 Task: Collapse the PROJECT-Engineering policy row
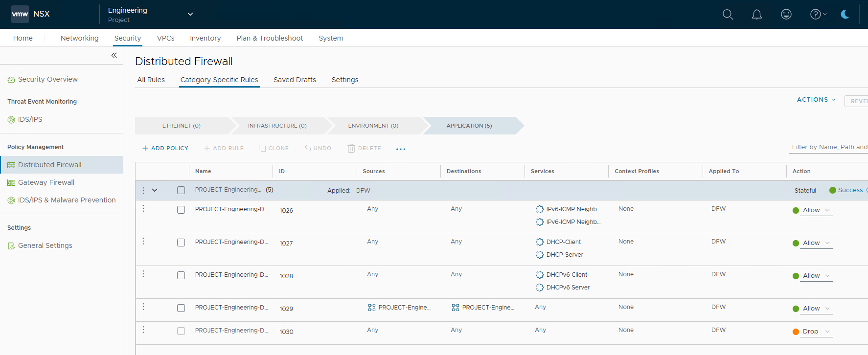[155, 190]
